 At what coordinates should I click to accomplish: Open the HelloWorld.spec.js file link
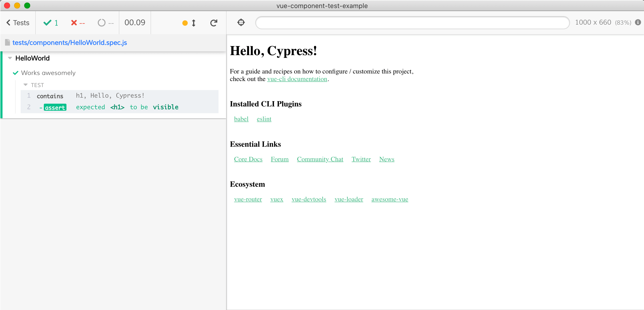click(69, 42)
